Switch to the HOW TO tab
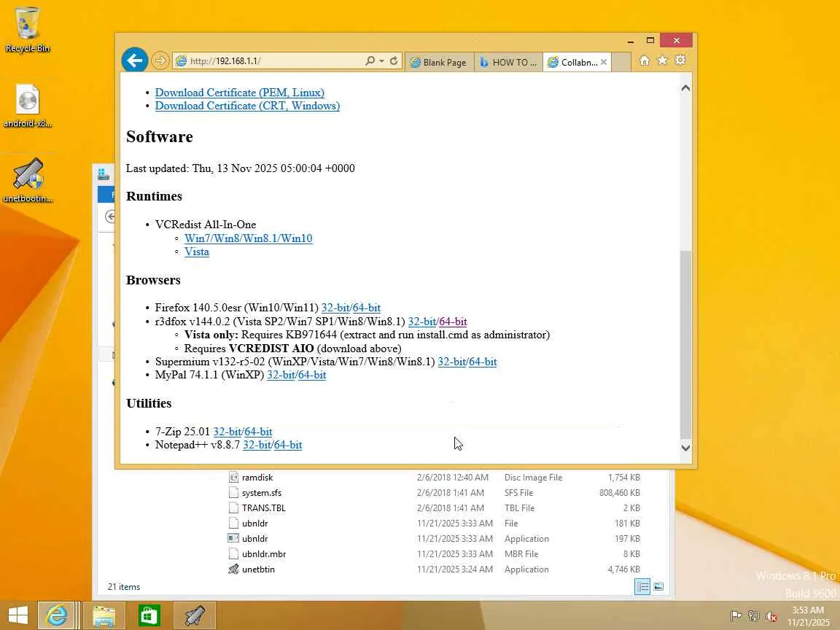Screen dimensions: 840x630 click(x=508, y=62)
